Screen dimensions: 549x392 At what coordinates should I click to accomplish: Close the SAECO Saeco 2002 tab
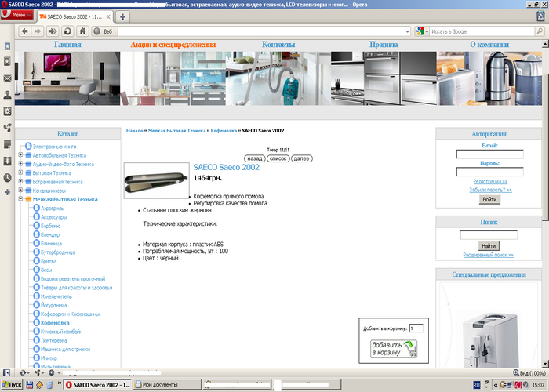point(108,16)
